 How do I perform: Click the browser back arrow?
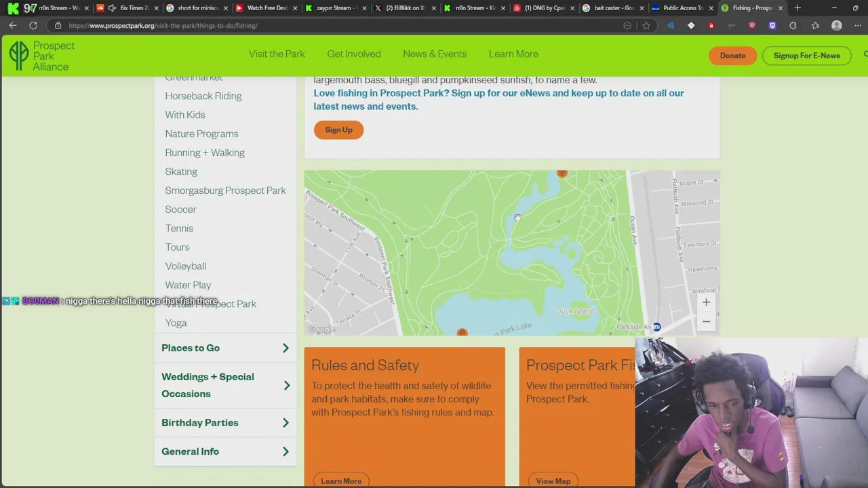coord(13,26)
